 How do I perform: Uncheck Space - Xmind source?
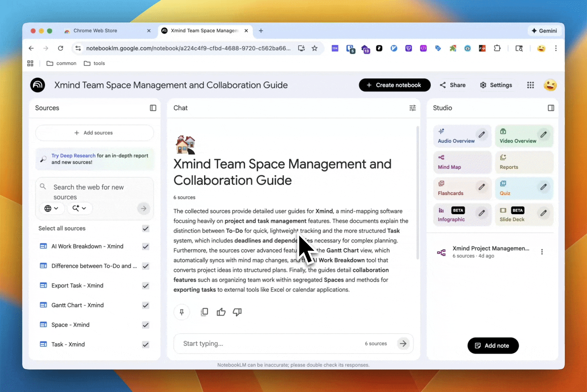point(146,325)
